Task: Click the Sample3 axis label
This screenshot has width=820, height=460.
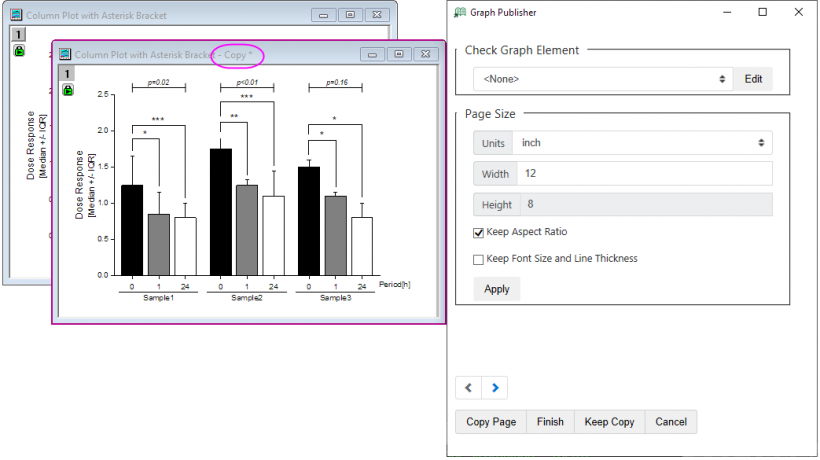Action: 335,298
